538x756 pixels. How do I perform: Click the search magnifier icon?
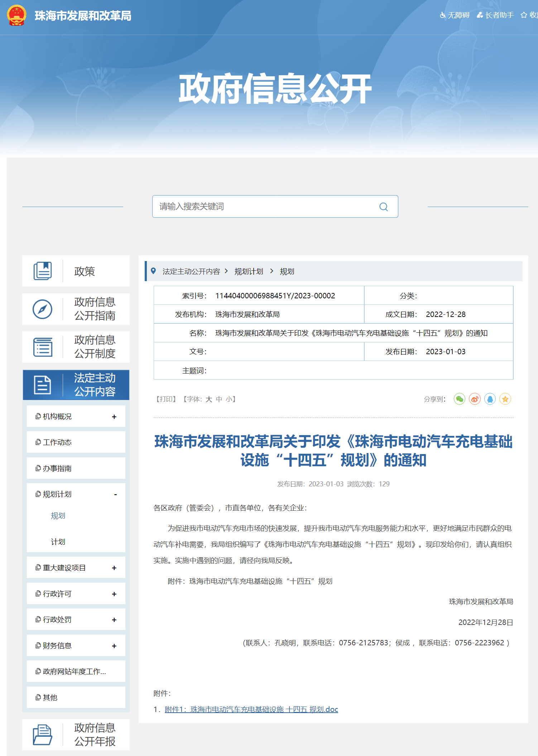pos(383,207)
